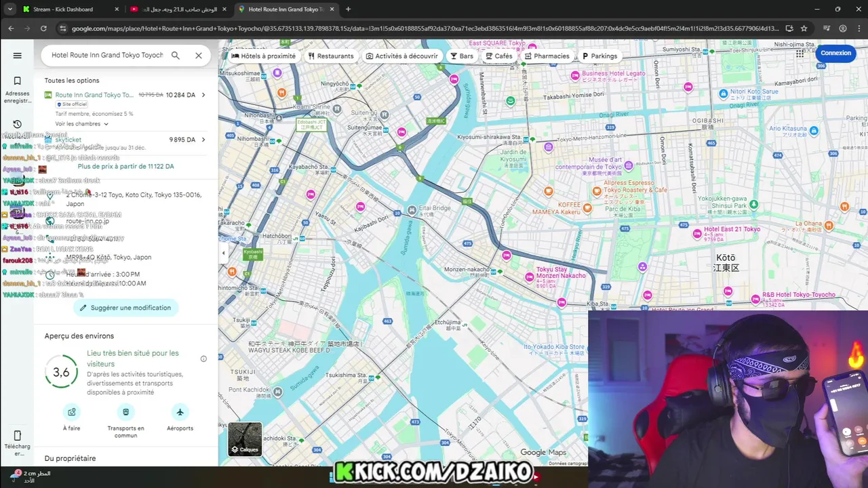Open Adresses enregistrées in the sidebar
868x488 pixels.
(18, 90)
